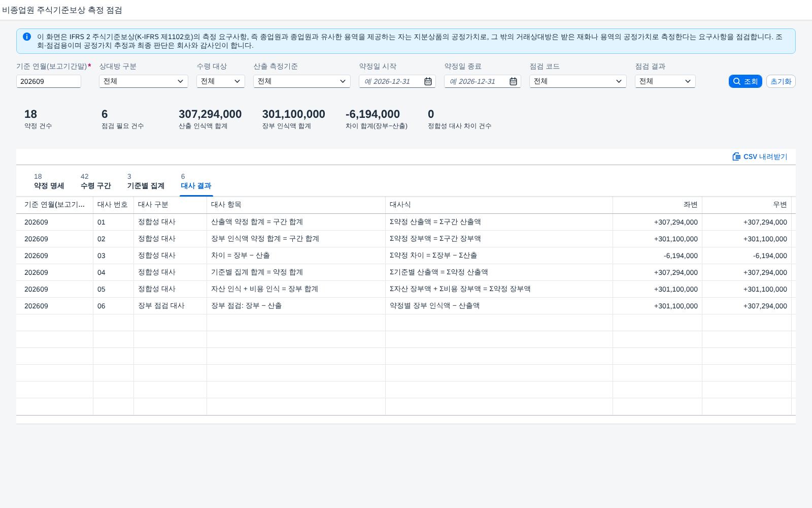Click the -6,194,000 차이 합계 figure
Screen dimensions: 812x508
tap(373, 114)
